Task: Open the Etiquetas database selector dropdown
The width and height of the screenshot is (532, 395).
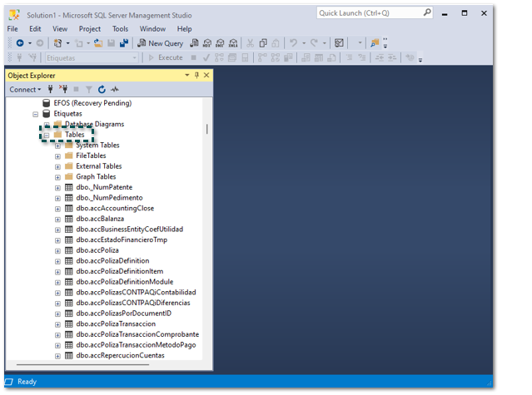Action: tap(134, 57)
